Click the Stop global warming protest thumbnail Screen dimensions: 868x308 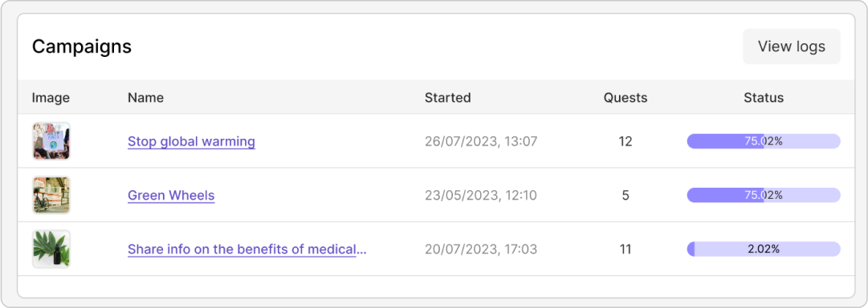click(x=51, y=141)
